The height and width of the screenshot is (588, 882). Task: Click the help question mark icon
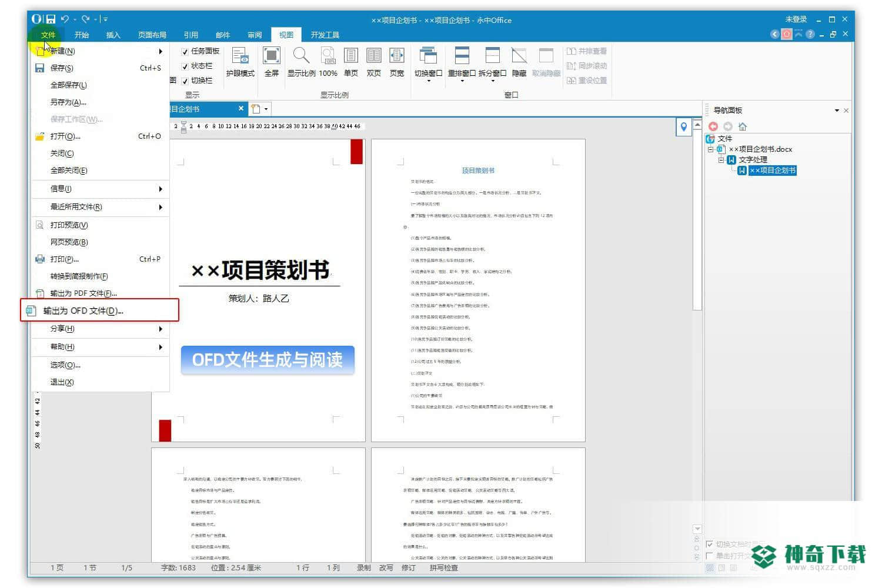(x=810, y=35)
